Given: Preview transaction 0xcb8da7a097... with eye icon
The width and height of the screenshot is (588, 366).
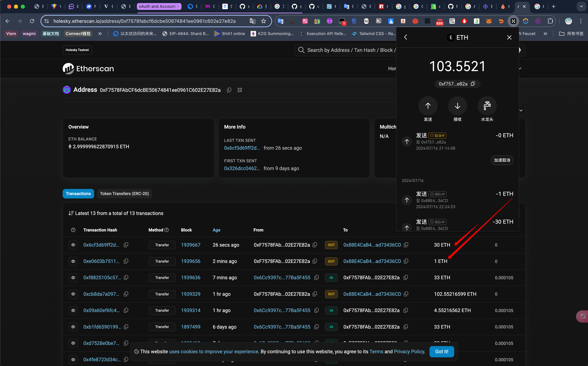Looking at the screenshot, I should point(73,294).
